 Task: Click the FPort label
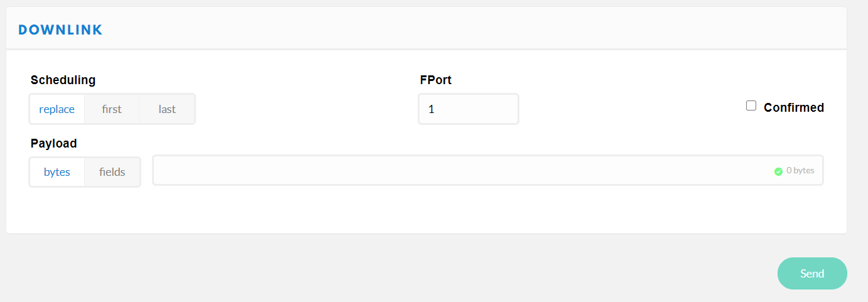[x=436, y=80]
